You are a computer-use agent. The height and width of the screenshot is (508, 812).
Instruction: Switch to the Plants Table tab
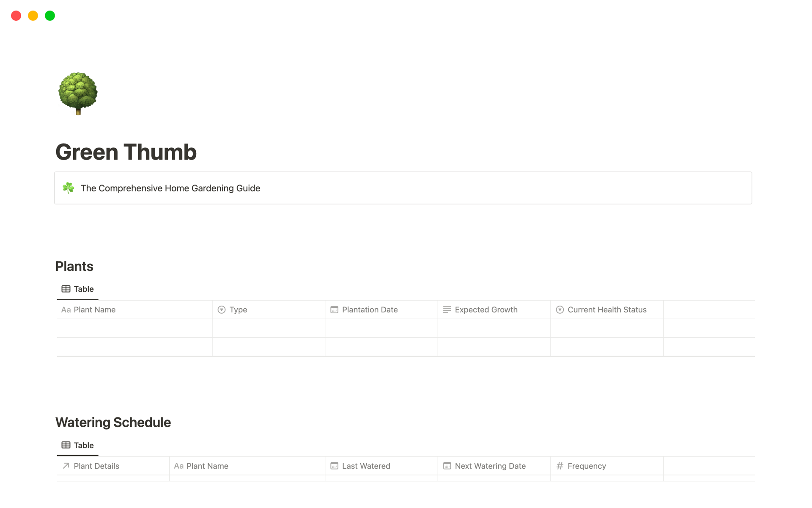pos(83,289)
